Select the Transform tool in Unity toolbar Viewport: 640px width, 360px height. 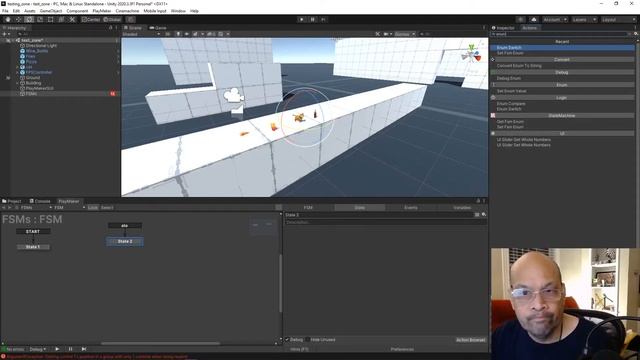61,19
